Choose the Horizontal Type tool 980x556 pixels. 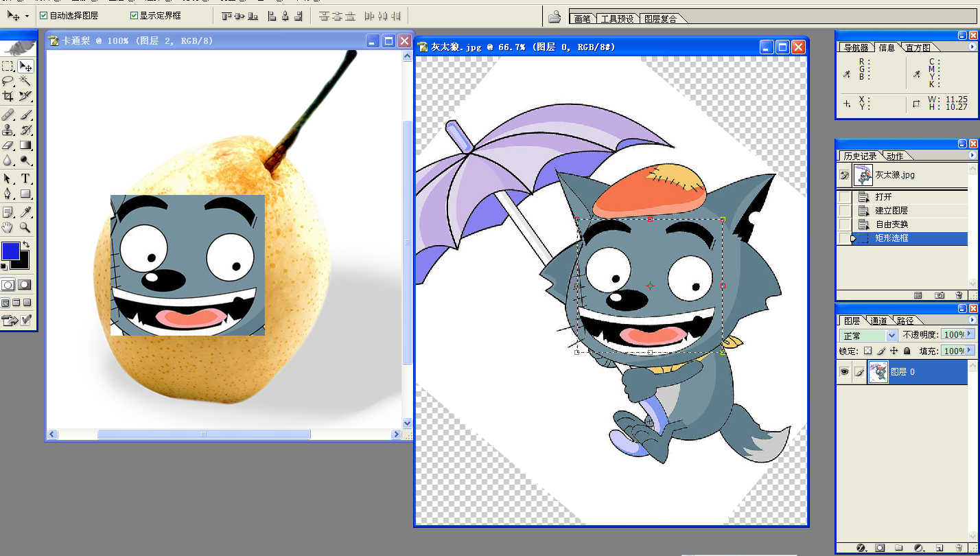pyautogui.click(x=25, y=178)
